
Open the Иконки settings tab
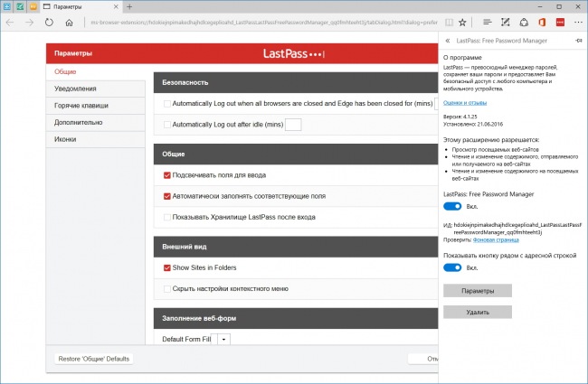tap(96, 139)
